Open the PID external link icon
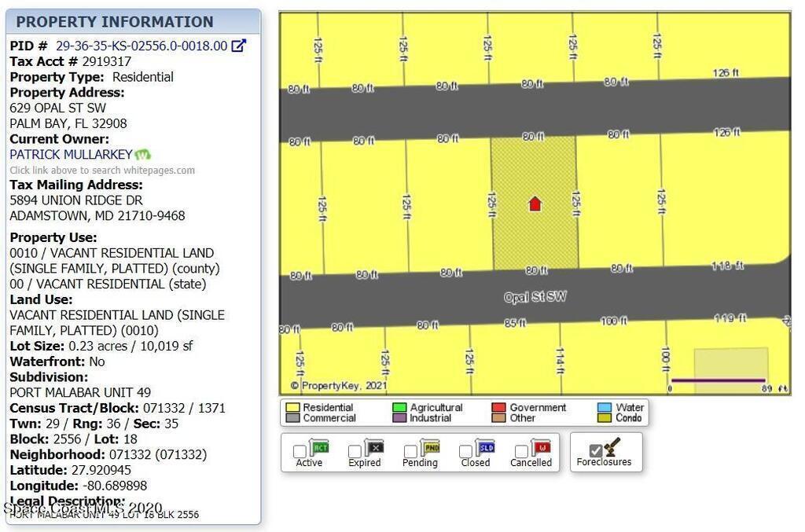This screenshot has width=805, height=532. [x=238, y=46]
